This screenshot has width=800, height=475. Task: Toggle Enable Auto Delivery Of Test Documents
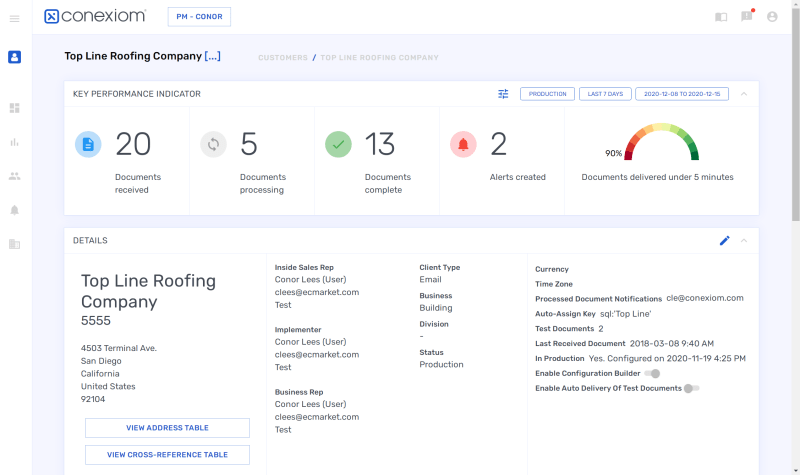click(691, 388)
